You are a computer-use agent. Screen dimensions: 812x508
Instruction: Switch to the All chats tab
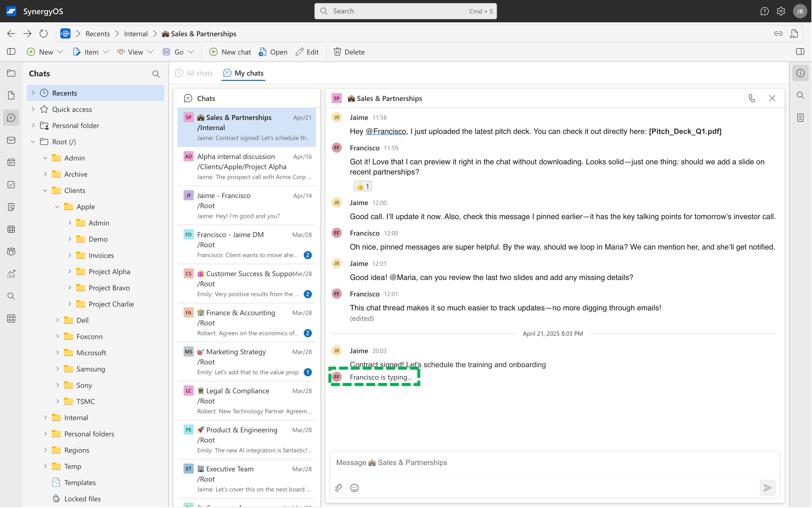tap(194, 73)
